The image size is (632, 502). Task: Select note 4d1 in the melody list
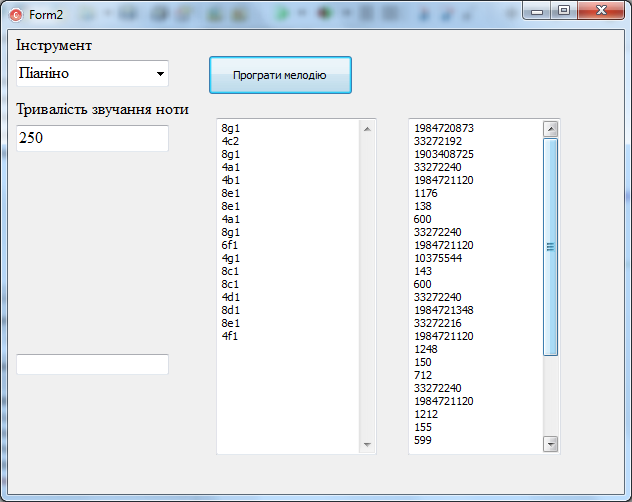click(x=231, y=297)
